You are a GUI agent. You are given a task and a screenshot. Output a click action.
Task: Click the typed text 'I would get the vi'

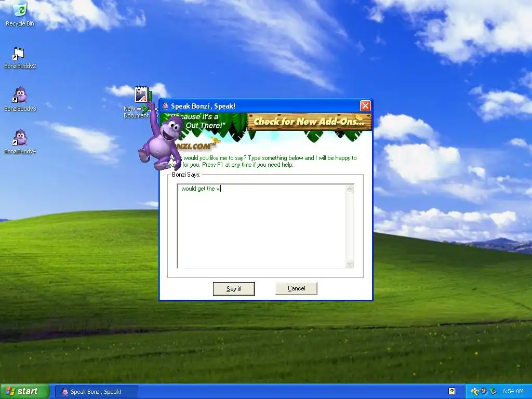(x=199, y=189)
